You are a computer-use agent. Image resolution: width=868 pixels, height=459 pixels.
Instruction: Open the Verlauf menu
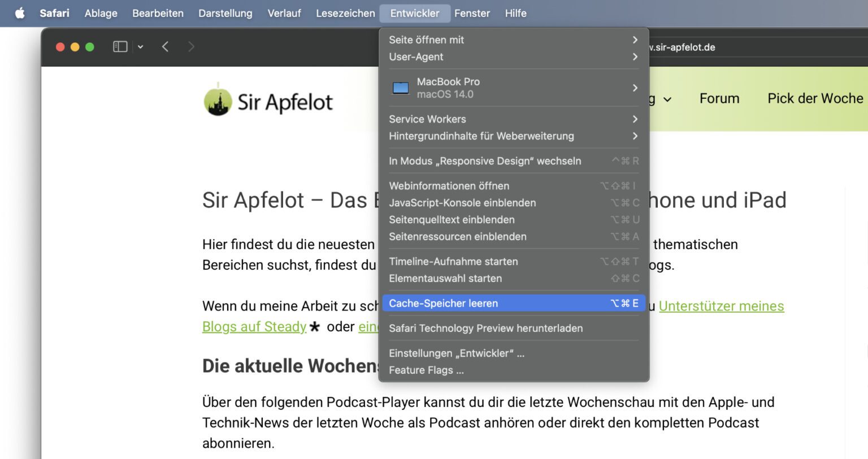click(x=284, y=13)
